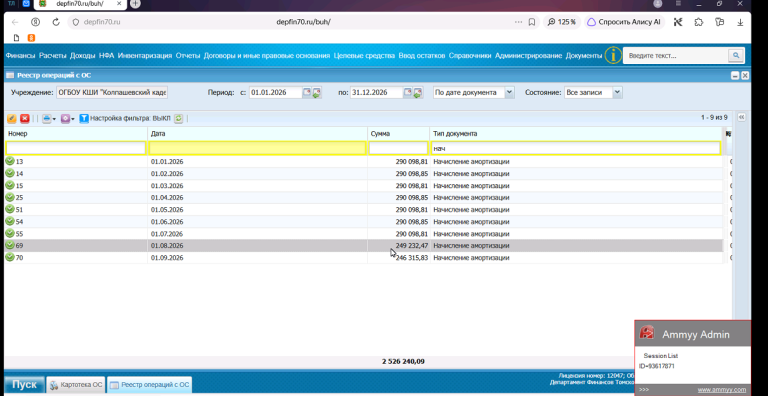This screenshot has width=768, height=396.
Task: Open the Финансы menu
Action: point(21,56)
